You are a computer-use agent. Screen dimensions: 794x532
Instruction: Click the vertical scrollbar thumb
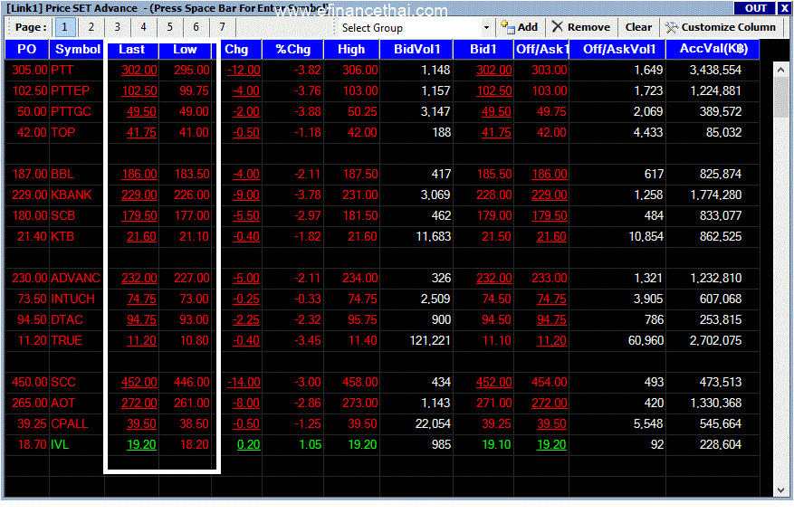pyautogui.click(x=780, y=99)
